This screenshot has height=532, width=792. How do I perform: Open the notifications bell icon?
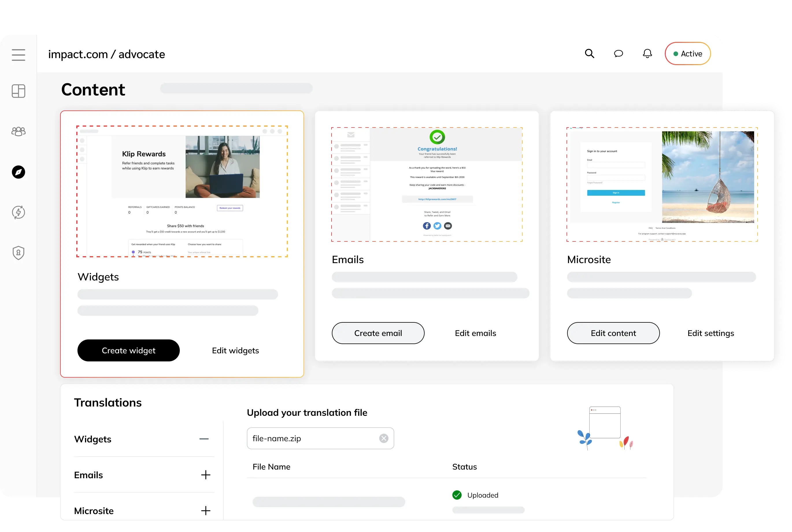pyautogui.click(x=647, y=53)
